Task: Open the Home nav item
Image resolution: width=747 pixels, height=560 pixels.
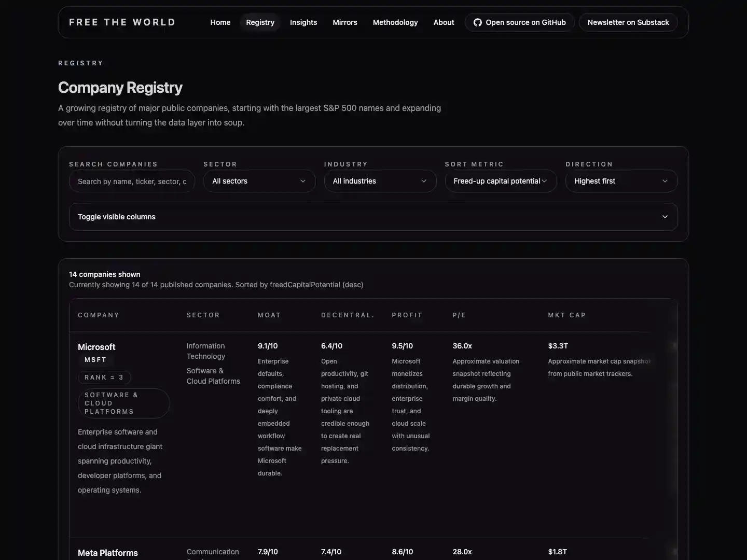Action: pos(220,22)
